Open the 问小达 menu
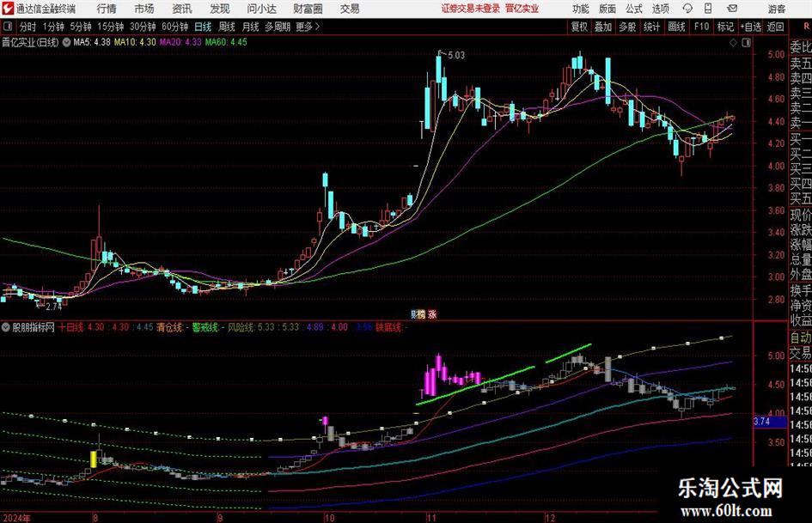812x523 pixels. point(261,9)
